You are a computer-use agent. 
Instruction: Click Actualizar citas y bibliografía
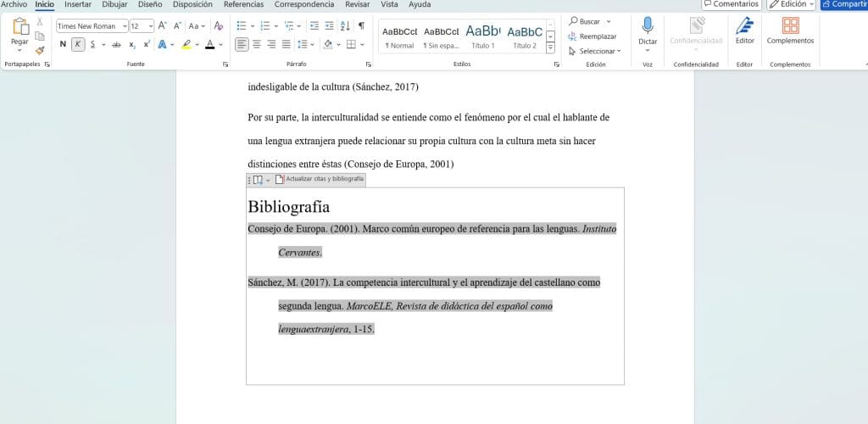click(x=320, y=179)
